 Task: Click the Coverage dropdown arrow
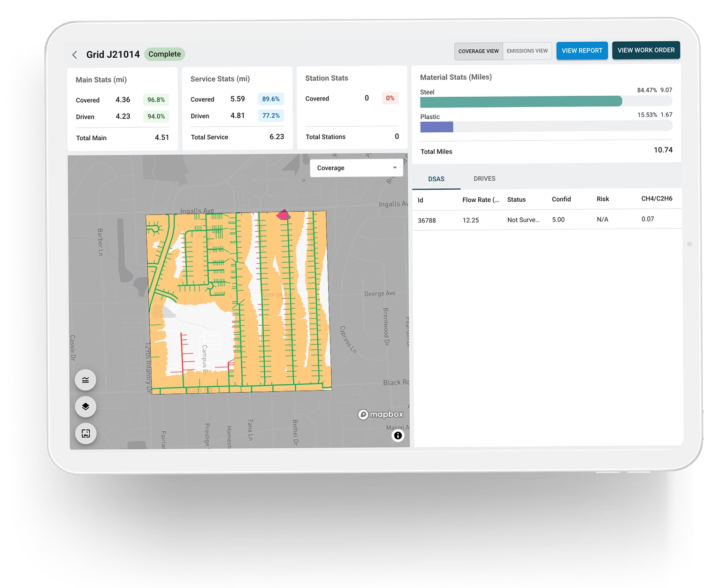point(395,168)
